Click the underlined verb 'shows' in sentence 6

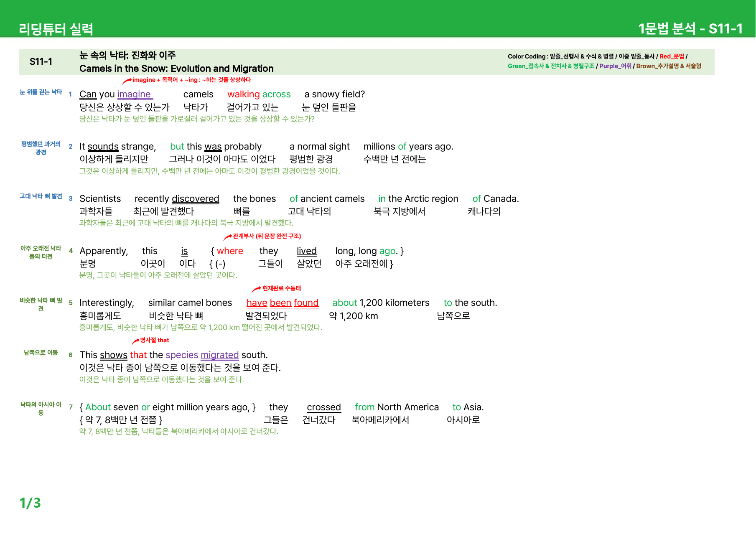pyautogui.click(x=114, y=355)
